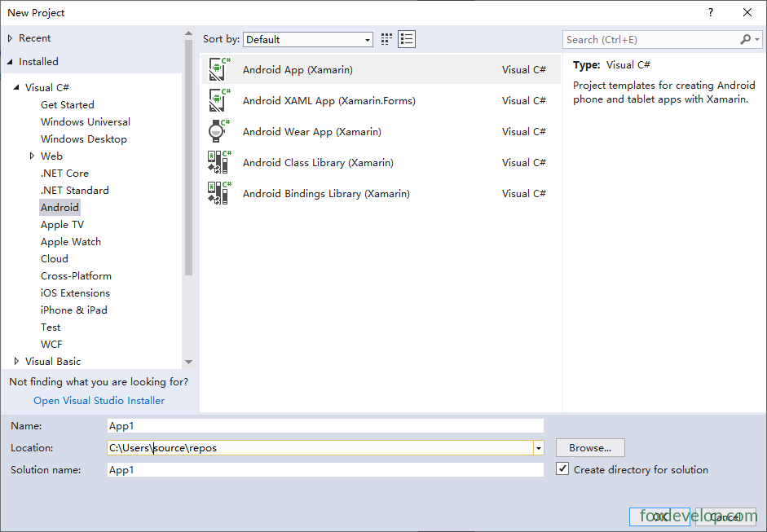This screenshot has width=767, height=532.
Task: Click the Android XAML App template icon
Action: coord(219,100)
